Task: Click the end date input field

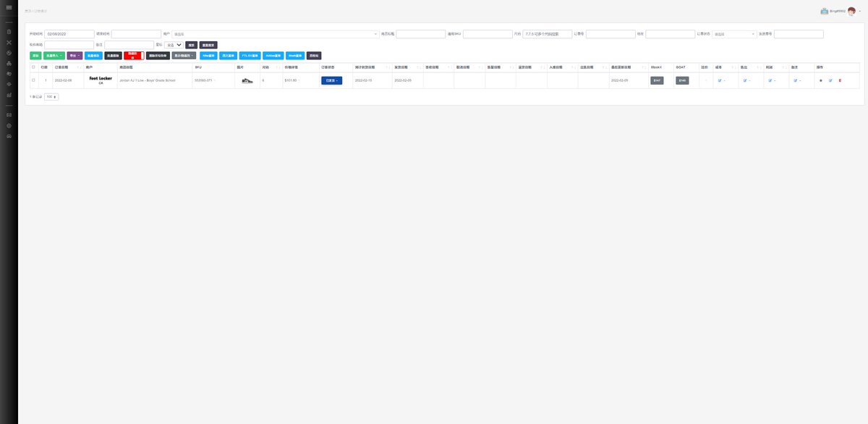Action: tap(136, 33)
